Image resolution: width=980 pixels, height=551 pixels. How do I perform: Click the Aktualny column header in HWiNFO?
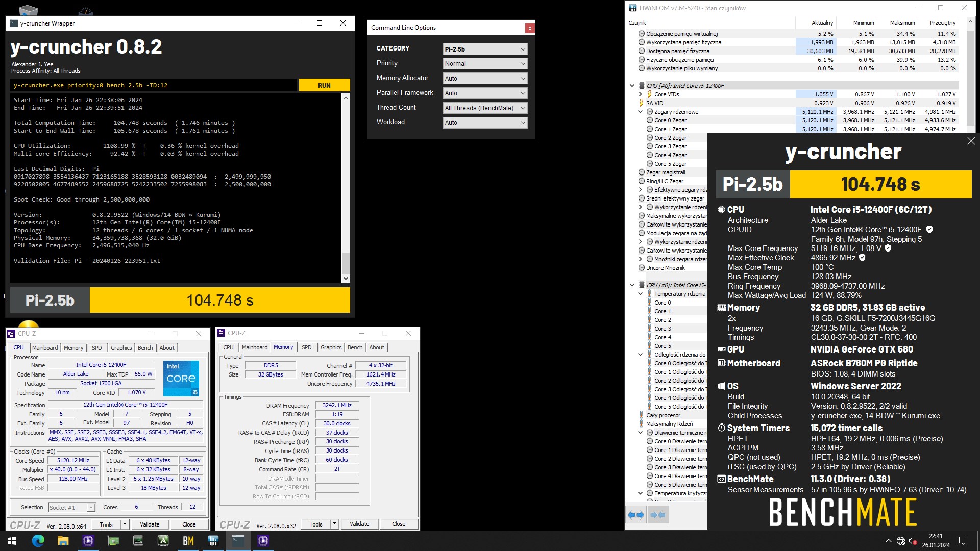[x=816, y=23]
